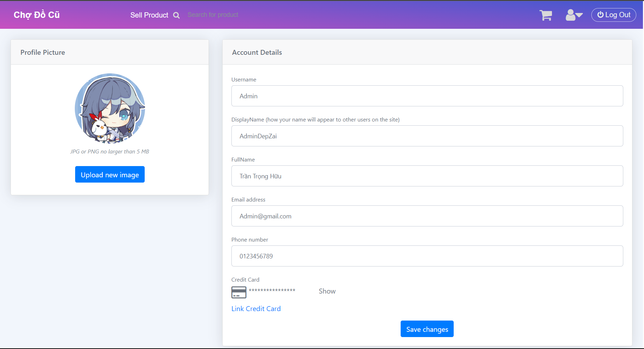The width and height of the screenshot is (644, 349).
Task: Click Upload new image
Action: coord(110,174)
